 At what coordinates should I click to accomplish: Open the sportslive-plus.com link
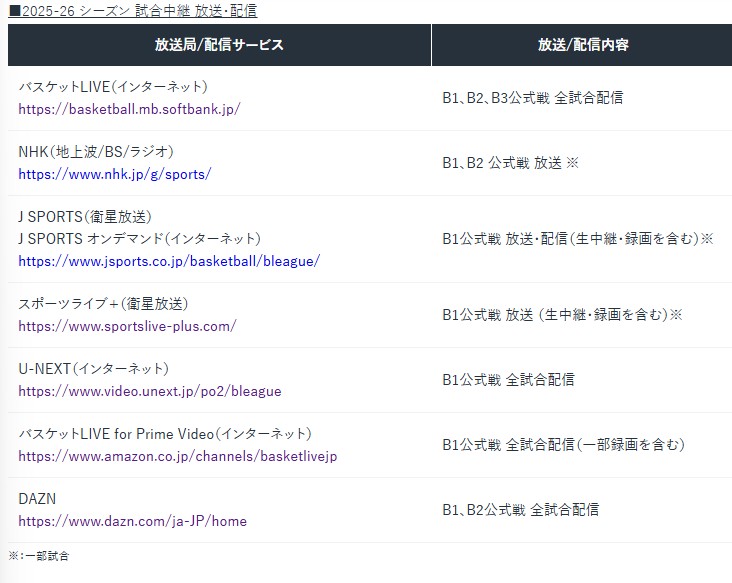point(127,326)
